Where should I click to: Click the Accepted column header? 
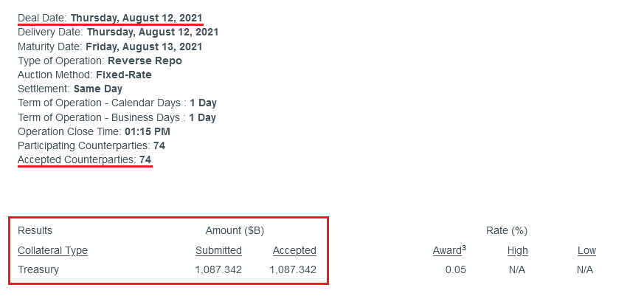coord(294,250)
